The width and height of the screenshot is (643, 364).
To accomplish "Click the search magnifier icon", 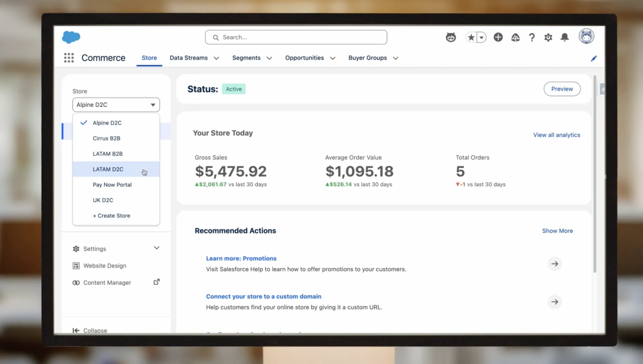I will (216, 37).
